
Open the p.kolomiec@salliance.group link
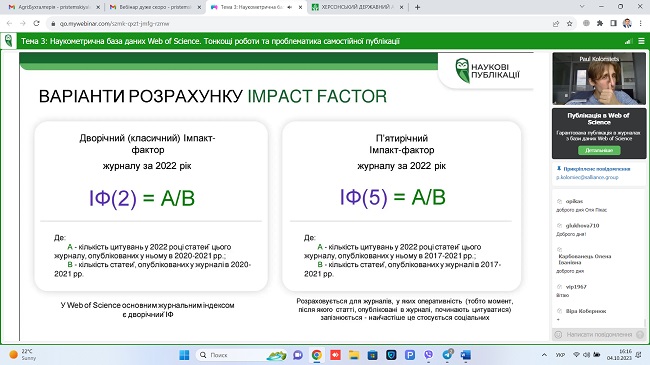(587, 177)
